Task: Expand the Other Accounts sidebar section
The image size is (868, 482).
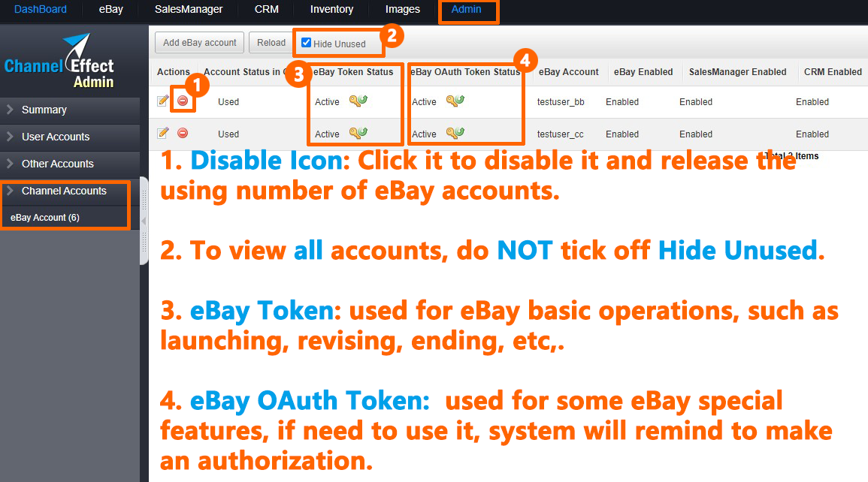Action: 70,164
